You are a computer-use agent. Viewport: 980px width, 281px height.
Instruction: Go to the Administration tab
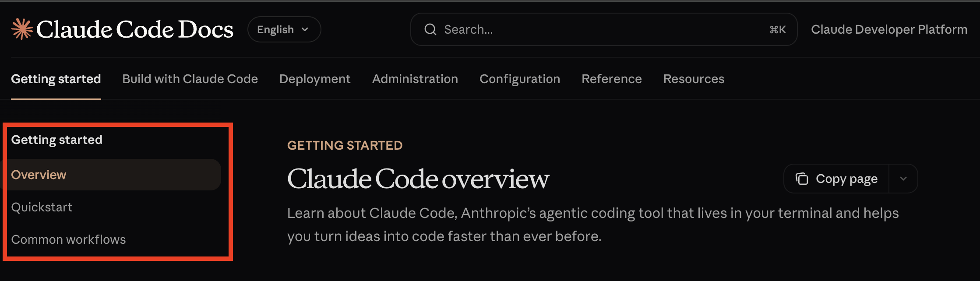coord(415,79)
